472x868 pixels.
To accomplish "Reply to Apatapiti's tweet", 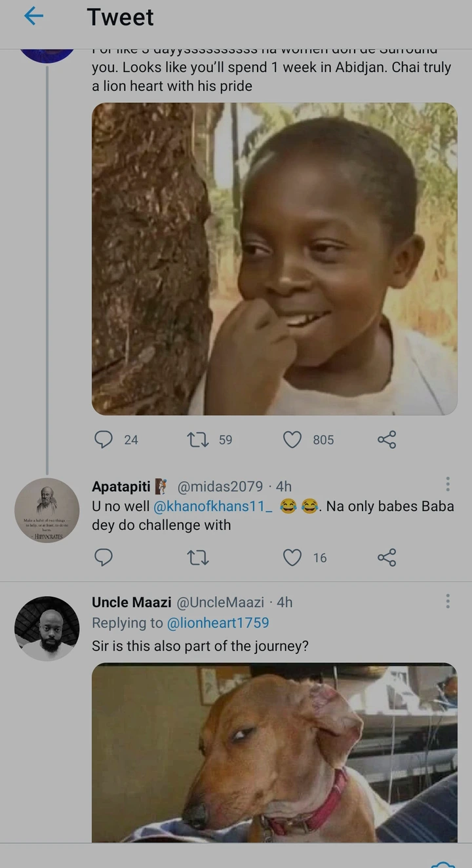I will (104, 557).
